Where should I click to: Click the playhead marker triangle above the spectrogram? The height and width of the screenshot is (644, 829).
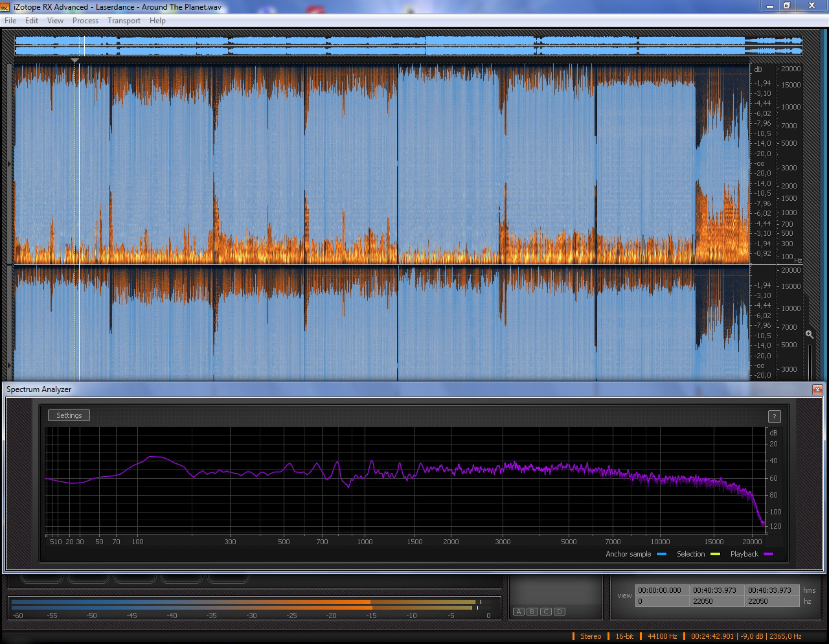75,61
